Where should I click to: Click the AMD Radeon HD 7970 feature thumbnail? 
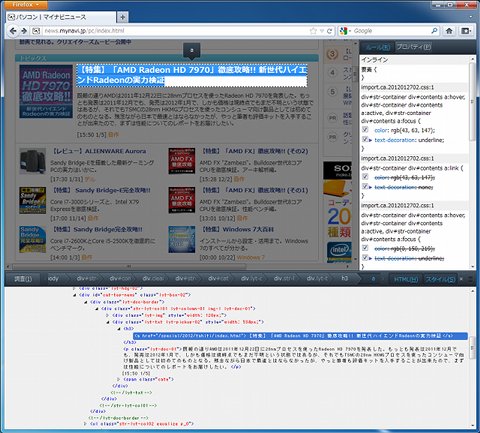tap(46, 92)
